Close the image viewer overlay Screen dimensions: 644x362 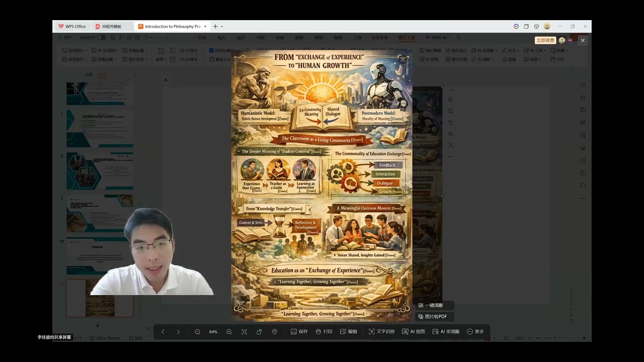click(x=583, y=40)
